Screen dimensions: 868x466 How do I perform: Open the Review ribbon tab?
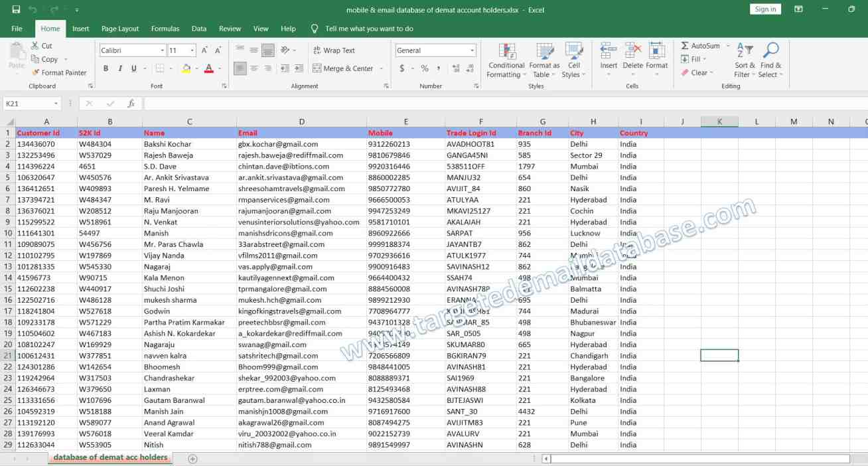(230, 29)
